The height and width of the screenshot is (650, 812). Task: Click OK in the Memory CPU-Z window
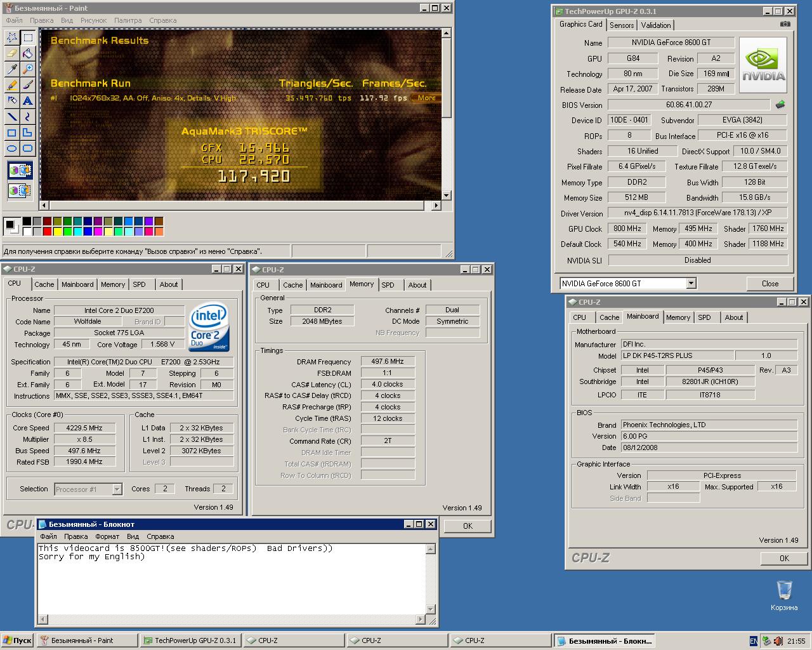click(468, 526)
